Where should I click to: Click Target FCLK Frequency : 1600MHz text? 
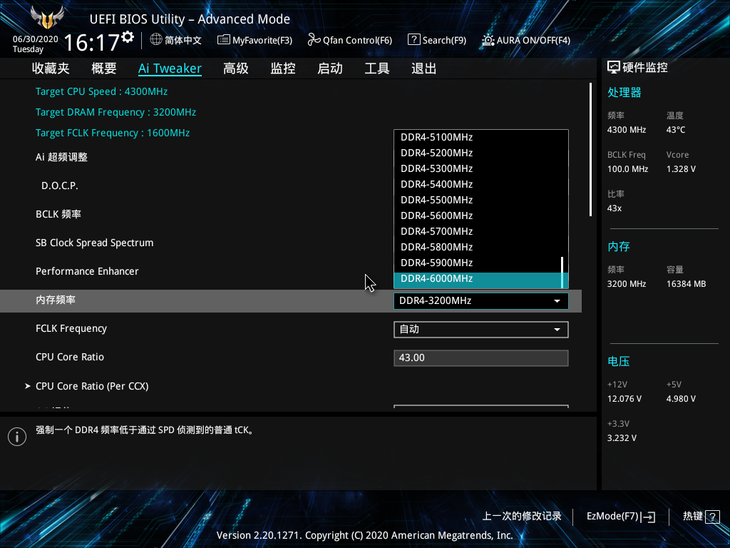coord(112,133)
